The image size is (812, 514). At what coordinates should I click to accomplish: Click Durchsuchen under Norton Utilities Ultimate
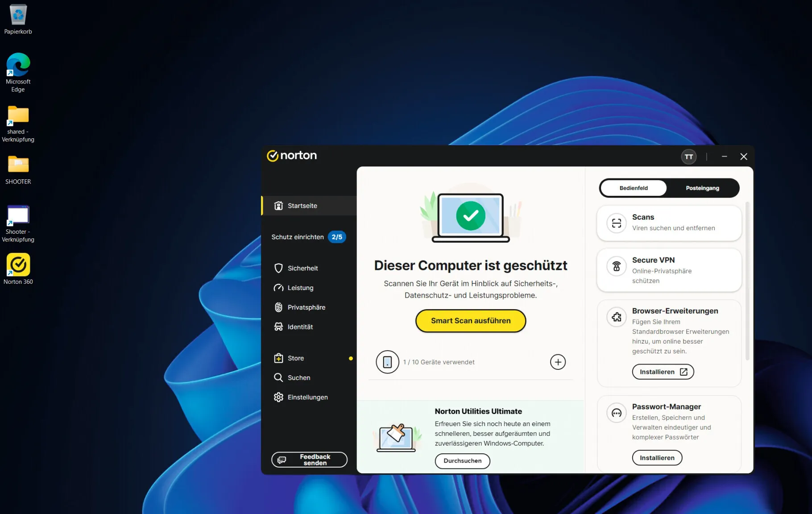pyautogui.click(x=462, y=461)
